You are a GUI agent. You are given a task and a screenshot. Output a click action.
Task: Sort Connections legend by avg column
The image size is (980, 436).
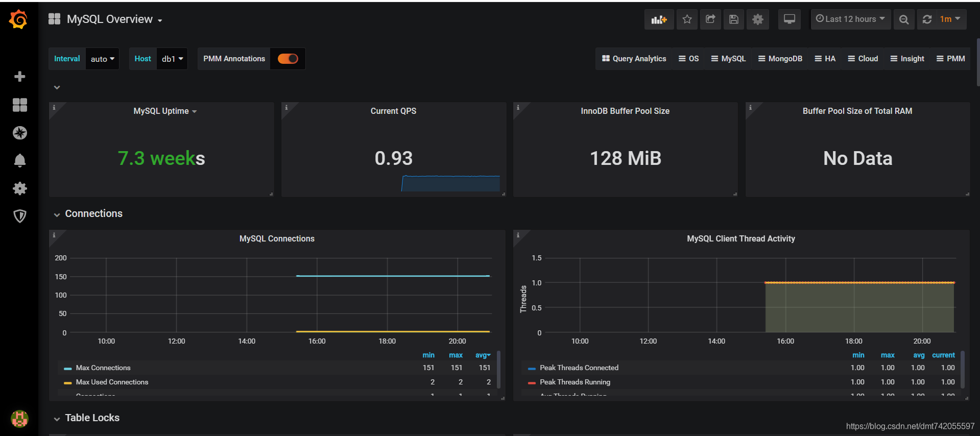click(483, 355)
